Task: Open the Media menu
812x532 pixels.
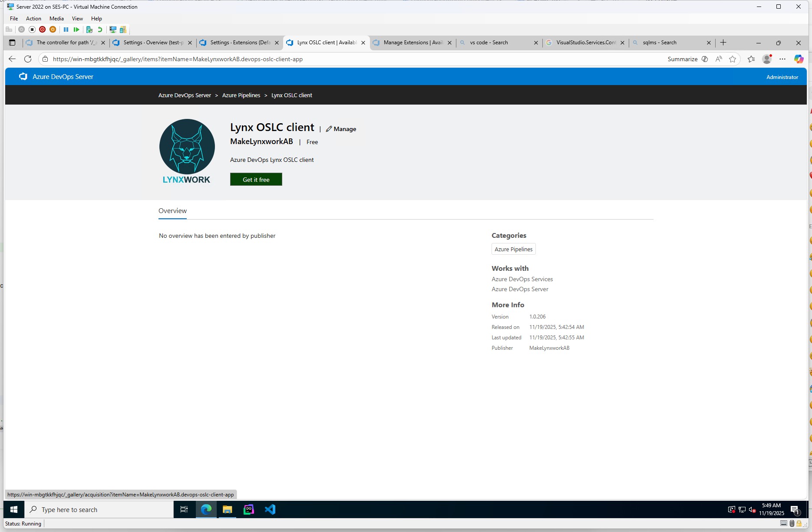Action: 56,19
